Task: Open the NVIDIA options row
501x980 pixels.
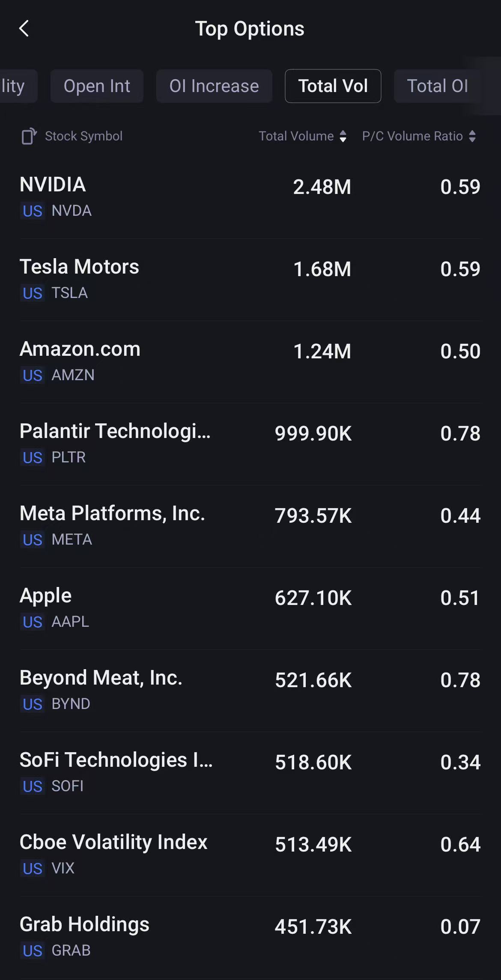Action: [250, 197]
